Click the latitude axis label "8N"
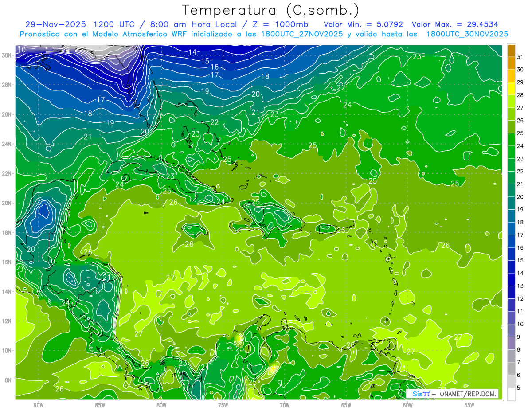The width and height of the screenshot is (532, 411). click(x=8, y=380)
